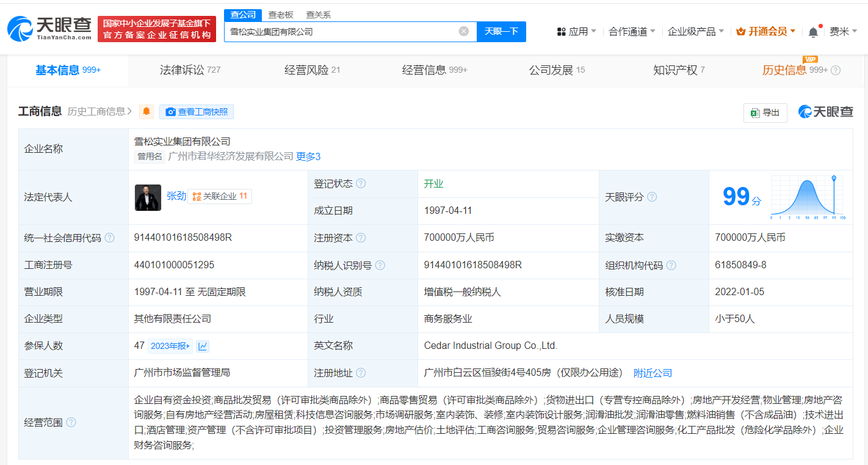Viewport: 868px width, 465px height.
Task: Open help icon next to 登记状态
Action: click(361, 183)
